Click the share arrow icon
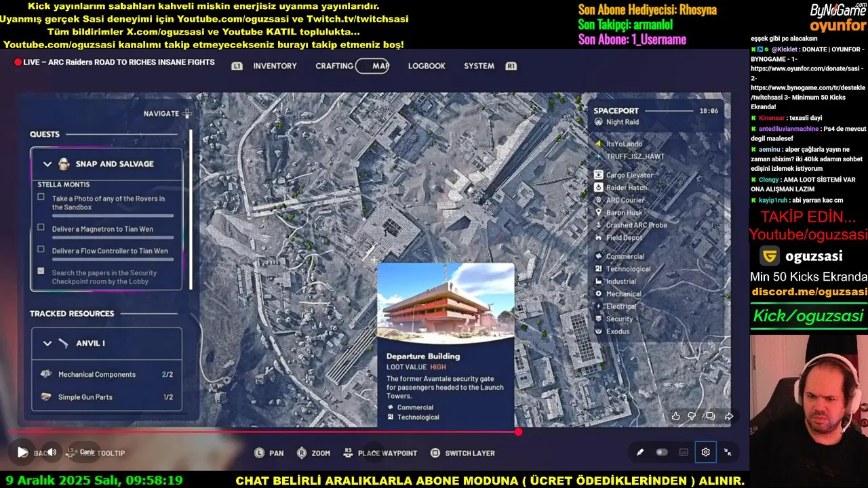This screenshot has height=488, width=868. click(729, 416)
